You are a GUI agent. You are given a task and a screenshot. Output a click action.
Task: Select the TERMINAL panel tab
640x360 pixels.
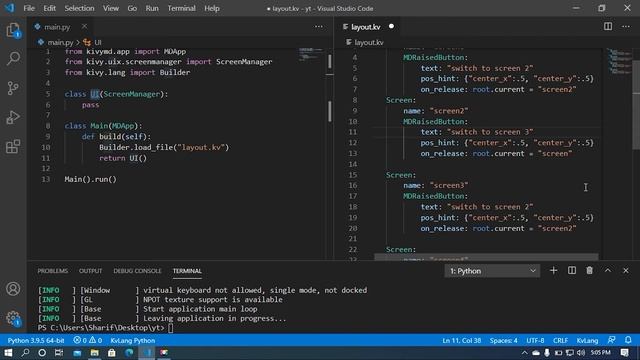[x=187, y=271]
